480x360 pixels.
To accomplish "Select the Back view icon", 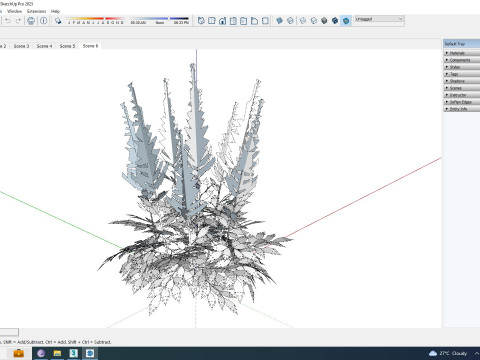I will point(244,21).
